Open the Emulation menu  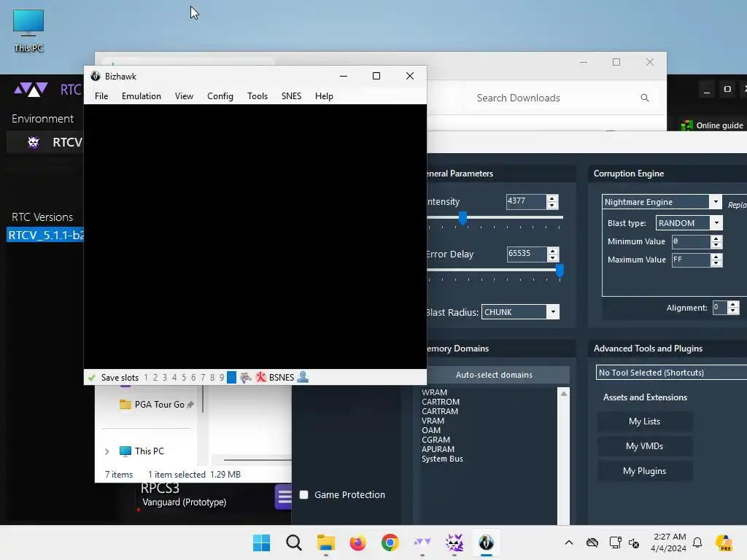[142, 96]
